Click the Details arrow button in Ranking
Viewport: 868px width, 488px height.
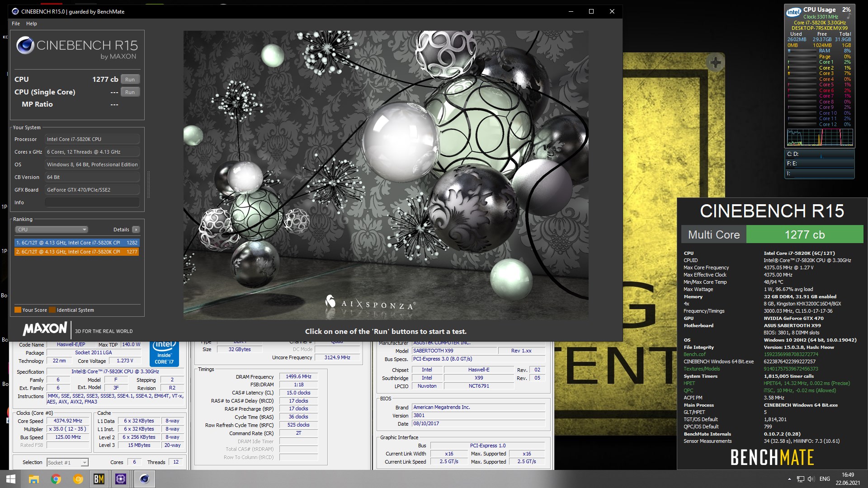click(136, 230)
